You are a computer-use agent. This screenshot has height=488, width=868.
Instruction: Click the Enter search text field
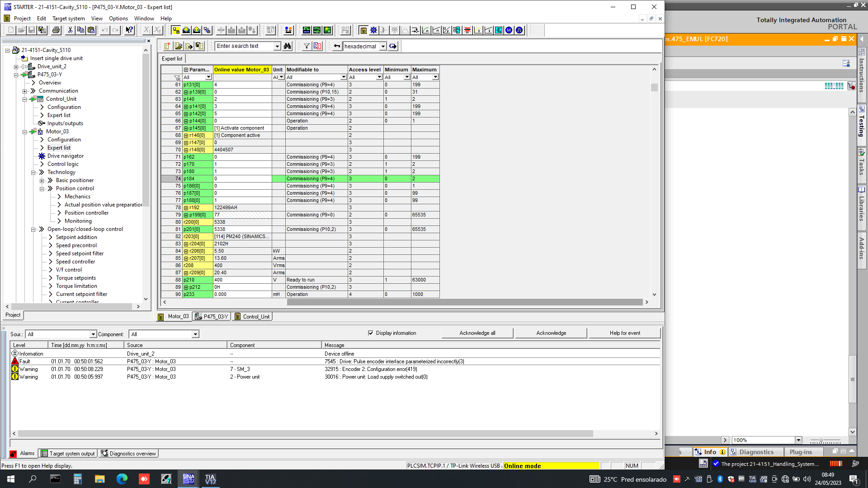coord(244,46)
